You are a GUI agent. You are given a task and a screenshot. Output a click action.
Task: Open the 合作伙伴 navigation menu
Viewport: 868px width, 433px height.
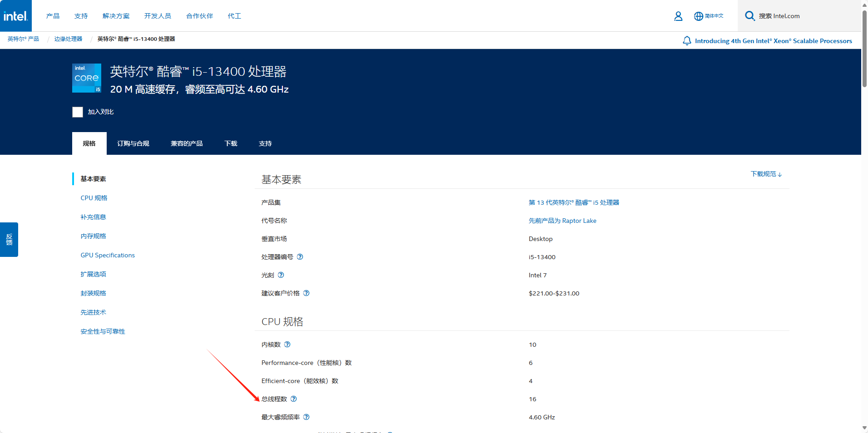200,16
